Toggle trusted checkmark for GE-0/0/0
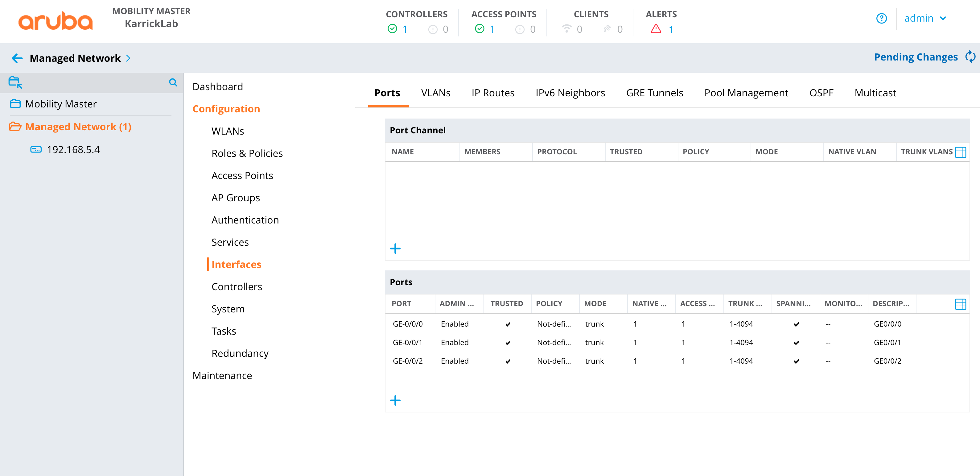Screen dimensions: 980x476 point(508,324)
